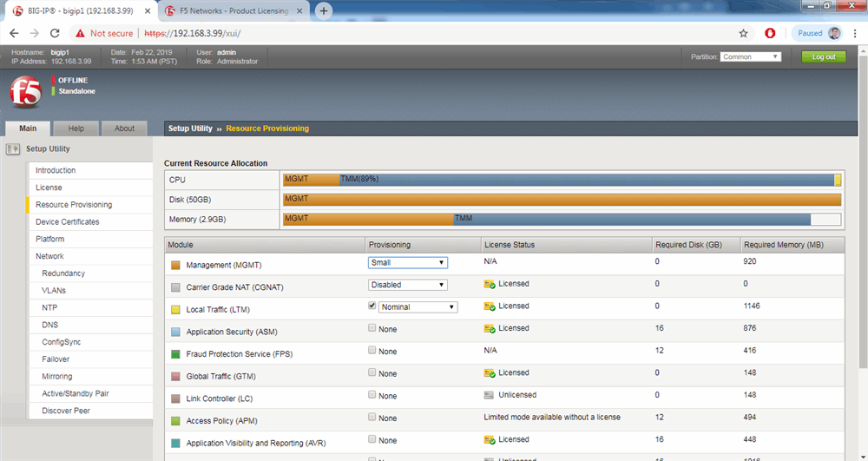The height and width of the screenshot is (461, 868).
Task: Click the Not secure warning icon
Action: click(80, 33)
